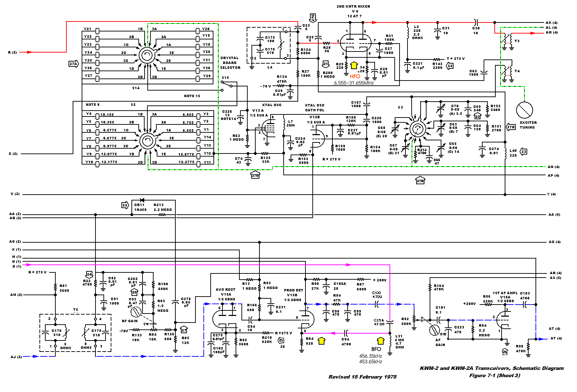Click the R (2) input connector label
Screen dimensions: 577x392
(x=12, y=53)
